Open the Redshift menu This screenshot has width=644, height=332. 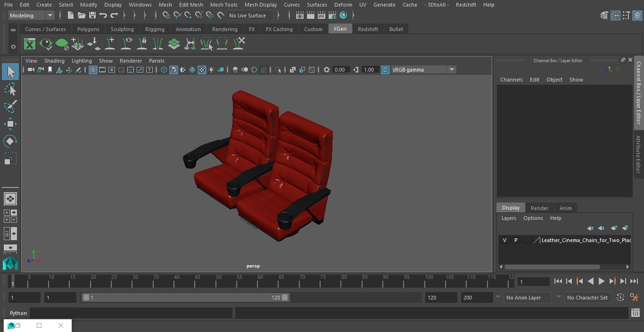point(466,5)
